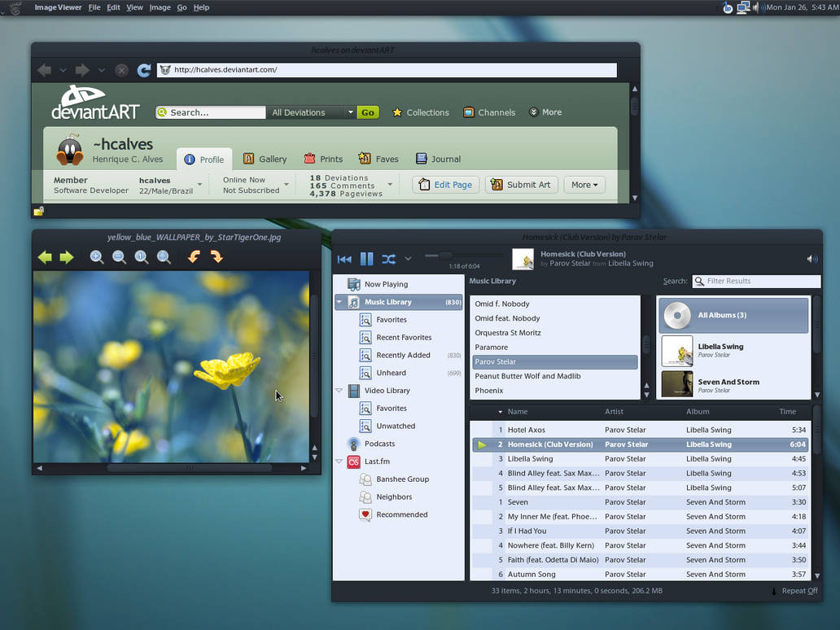Rotate image counterclockwise with orange arrow
Screen dimensions: 840x630
pos(194,257)
